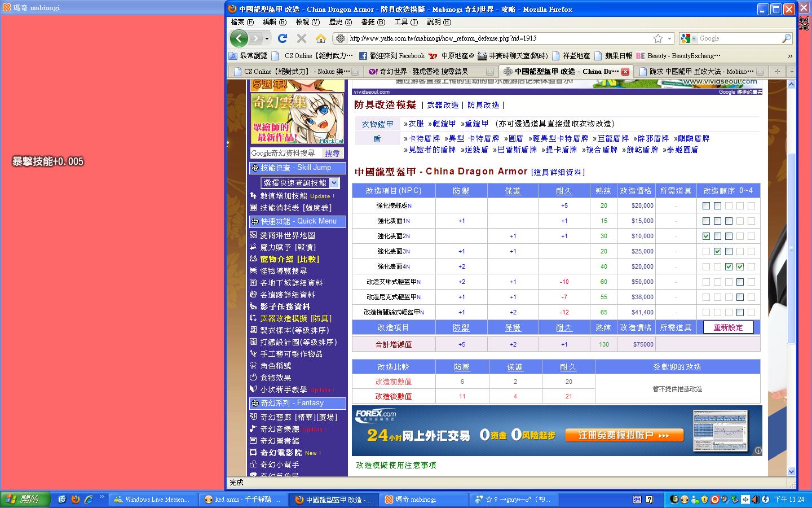Uncheck the checked box in 強化表面2 row
812x508 pixels.
tap(706, 237)
